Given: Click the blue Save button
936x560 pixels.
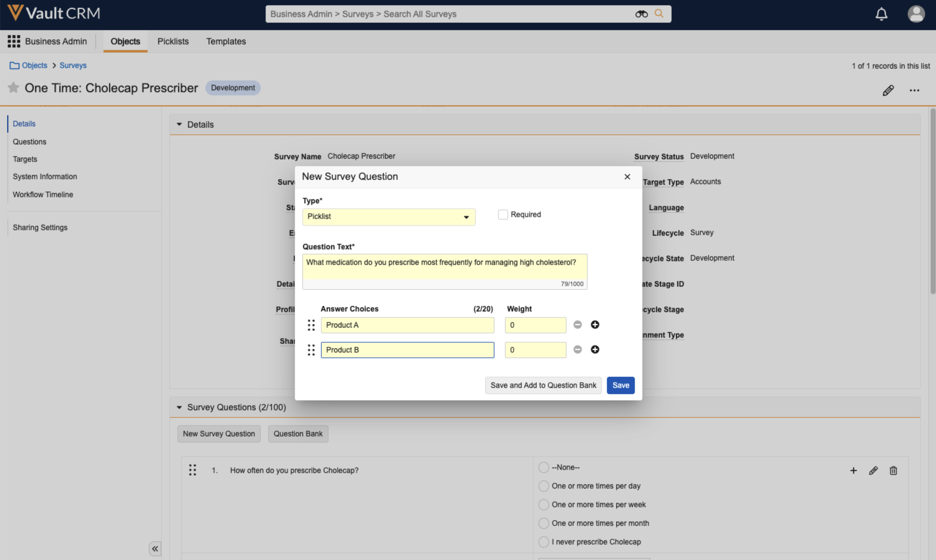Looking at the screenshot, I should click(620, 385).
